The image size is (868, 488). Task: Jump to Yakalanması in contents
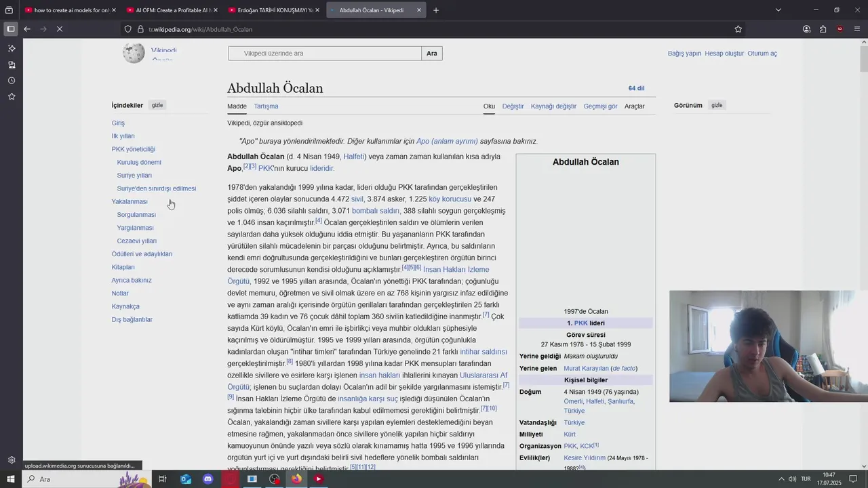pyautogui.click(x=130, y=202)
